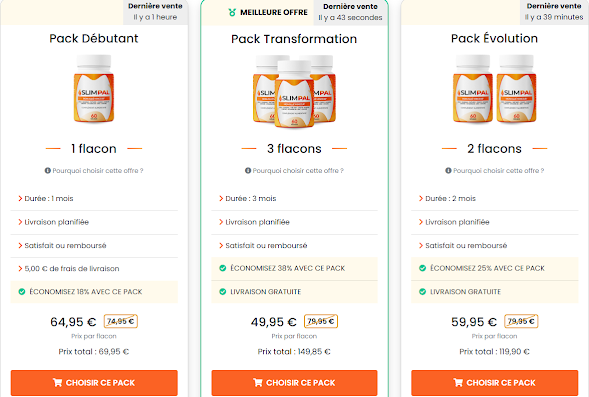Click green check beside ÉCONOMISEZ 25% AVEC CE PACK
The width and height of the screenshot is (589, 397).
(423, 268)
